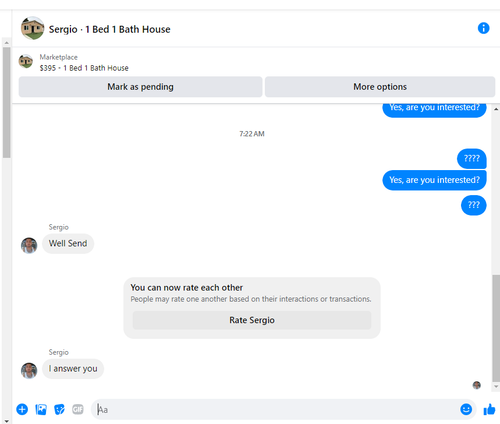Select the '???' message bubble
500x424 pixels.
[x=474, y=205]
